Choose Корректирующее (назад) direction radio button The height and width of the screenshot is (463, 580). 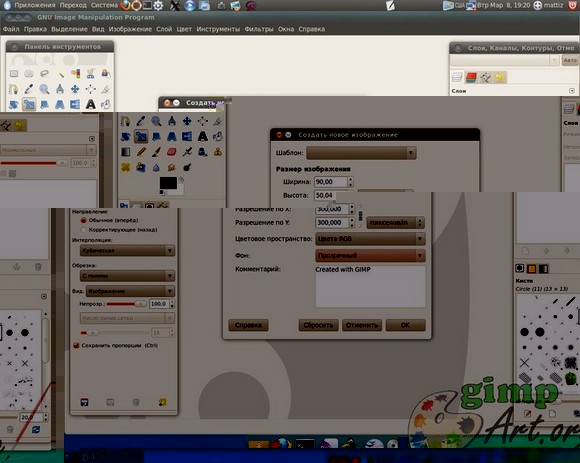(x=84, y=230)
